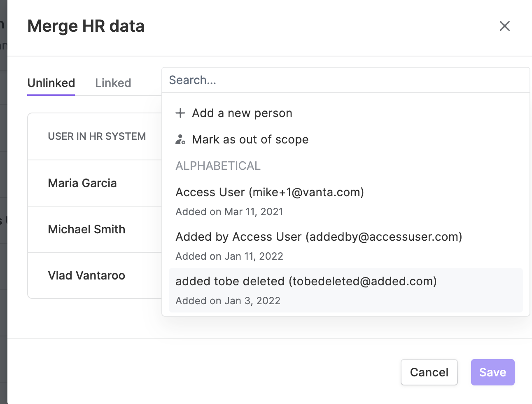Click the Merge HR data title
This screenshot has height=404, width=532.
tap(86, 26)
